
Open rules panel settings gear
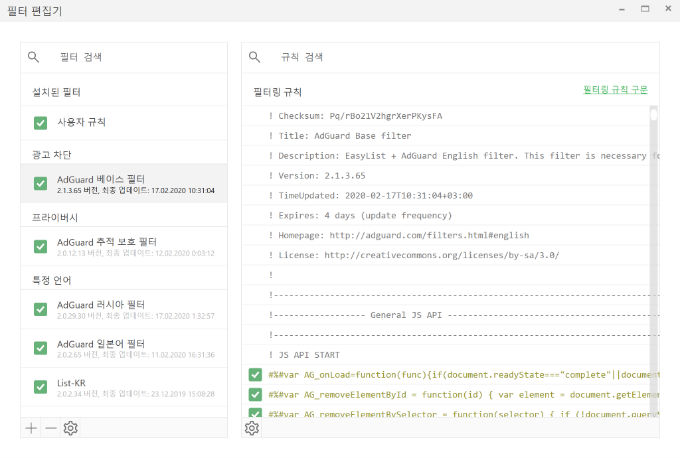click(x=252, y=429)
